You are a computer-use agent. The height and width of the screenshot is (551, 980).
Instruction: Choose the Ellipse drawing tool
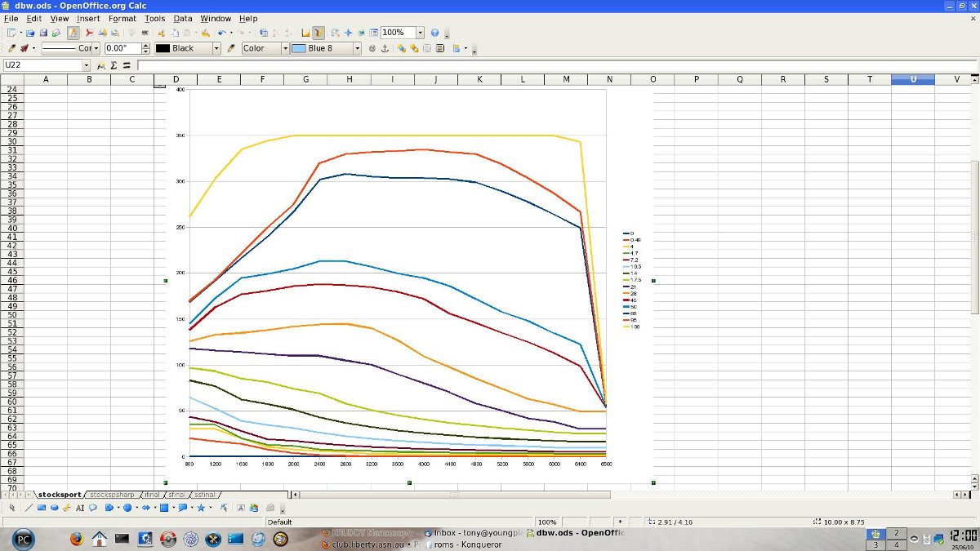(x=54, y=508)
